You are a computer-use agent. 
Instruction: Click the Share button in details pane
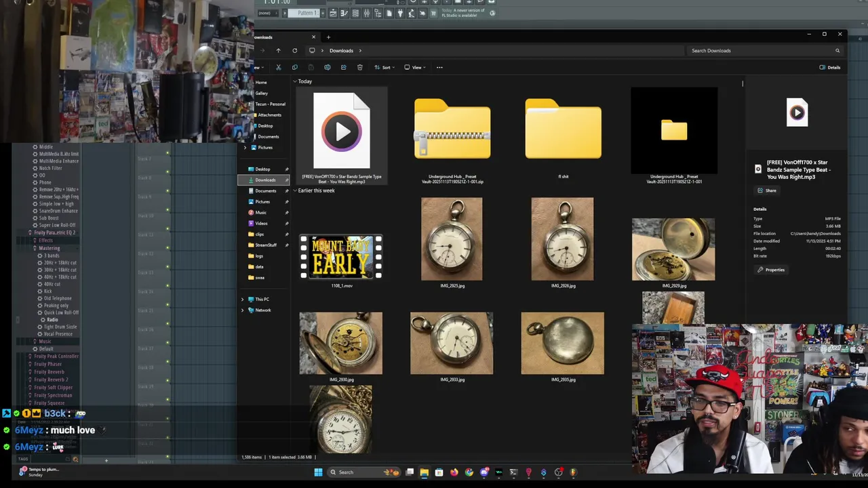(x=767, y=190)
